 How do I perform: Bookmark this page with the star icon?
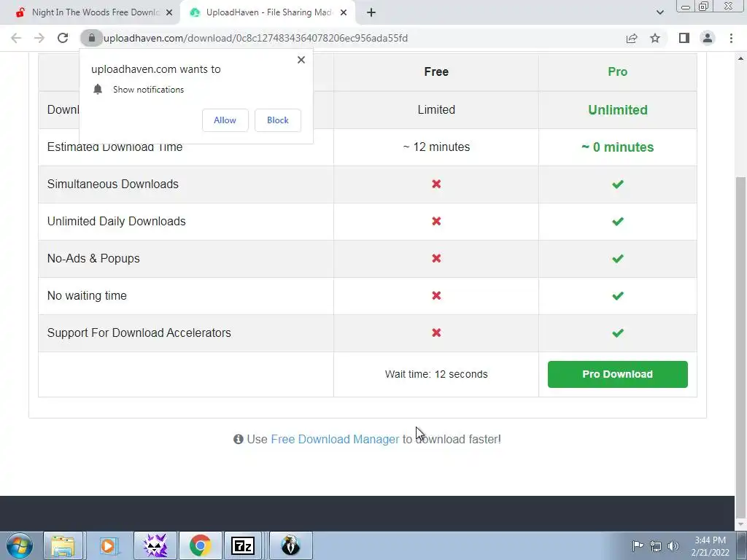pyautogui.click(x=655, y=38)
